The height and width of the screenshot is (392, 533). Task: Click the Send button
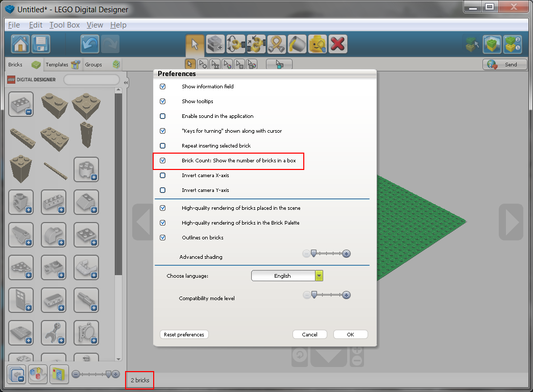coord(505,64)
